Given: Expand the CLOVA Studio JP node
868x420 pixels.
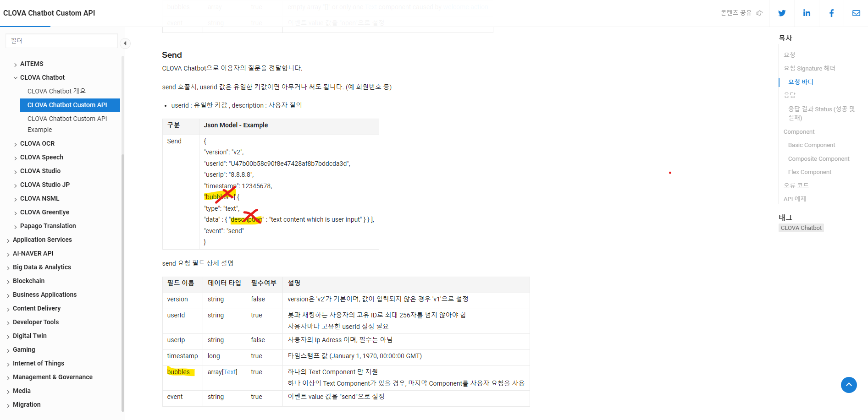Looking at the screenshot, I should click(x=16, y=185).
